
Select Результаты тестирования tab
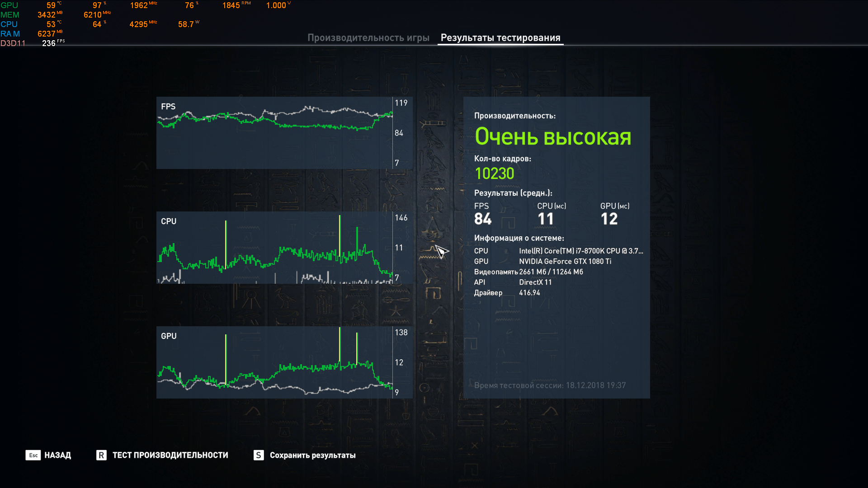point(500,38)
